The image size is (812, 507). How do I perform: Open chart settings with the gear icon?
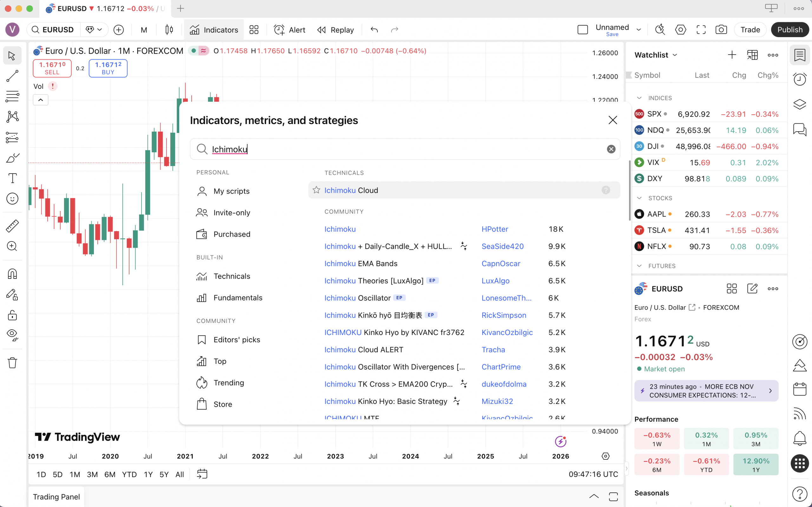point(680,30)
